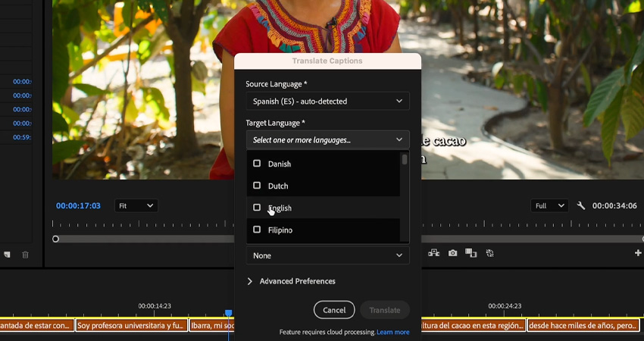
Task: Open the wrench settings menu
Action: (581, 205)
